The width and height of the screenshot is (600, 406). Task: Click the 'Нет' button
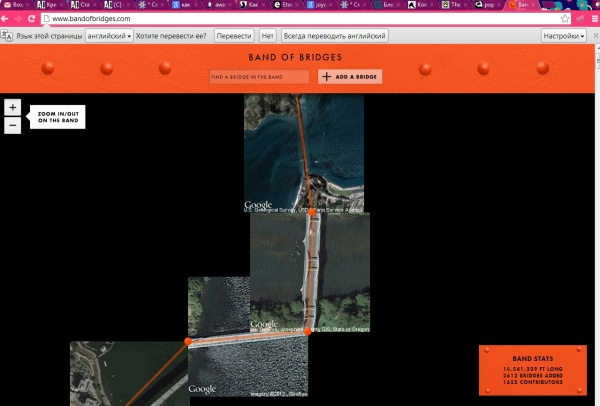267,36
